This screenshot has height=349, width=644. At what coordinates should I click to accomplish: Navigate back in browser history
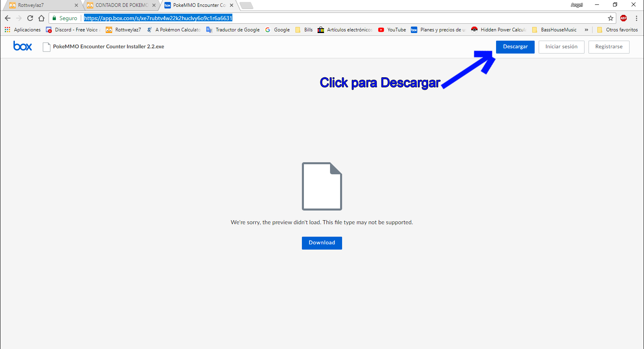coord(8,18)
